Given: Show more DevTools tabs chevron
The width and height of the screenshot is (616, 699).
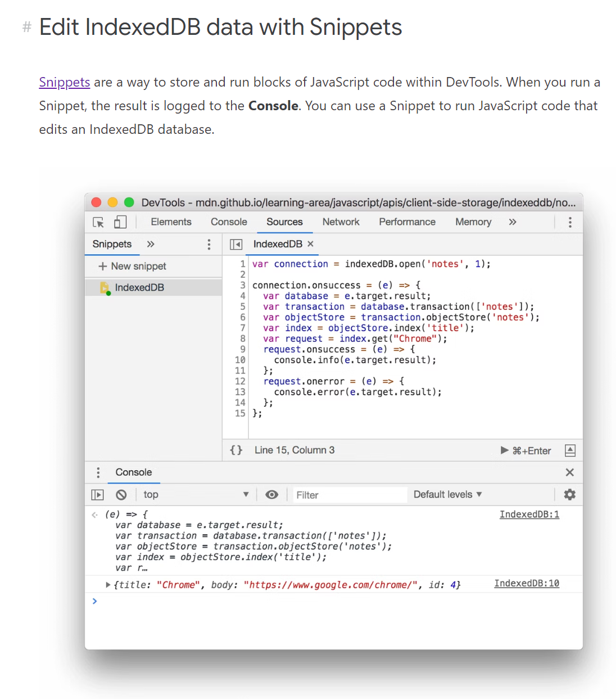Looking at the screenshot, I should [x=513, y=222].
